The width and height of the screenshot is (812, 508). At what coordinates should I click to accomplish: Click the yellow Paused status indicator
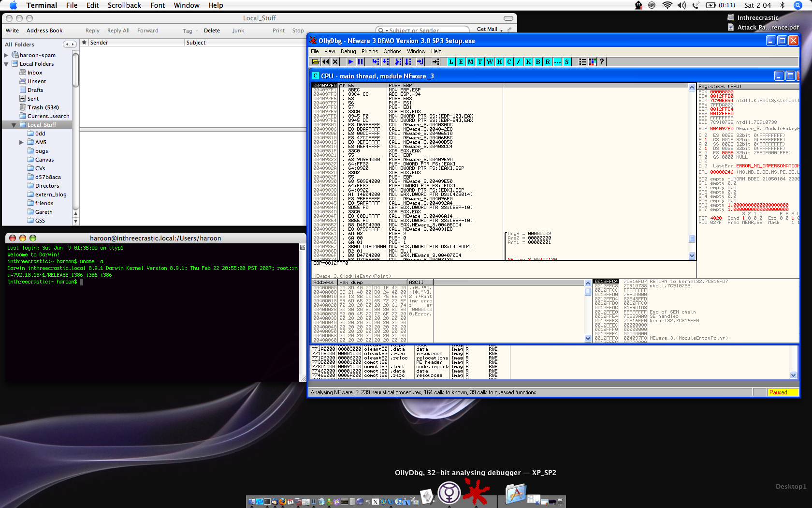coord(783,392)
